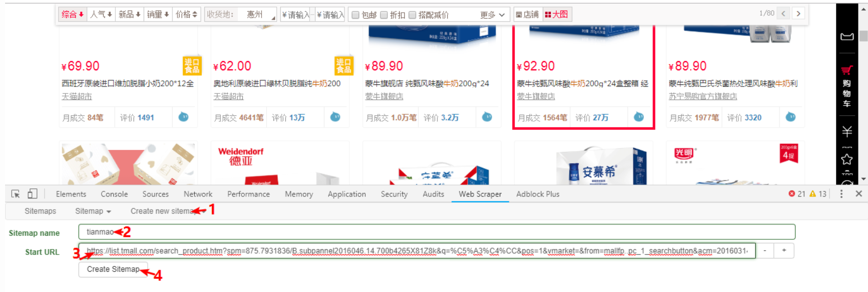
Task: Sort by 综合 comprehensive ranking
Action: click(x=72, y=15)
